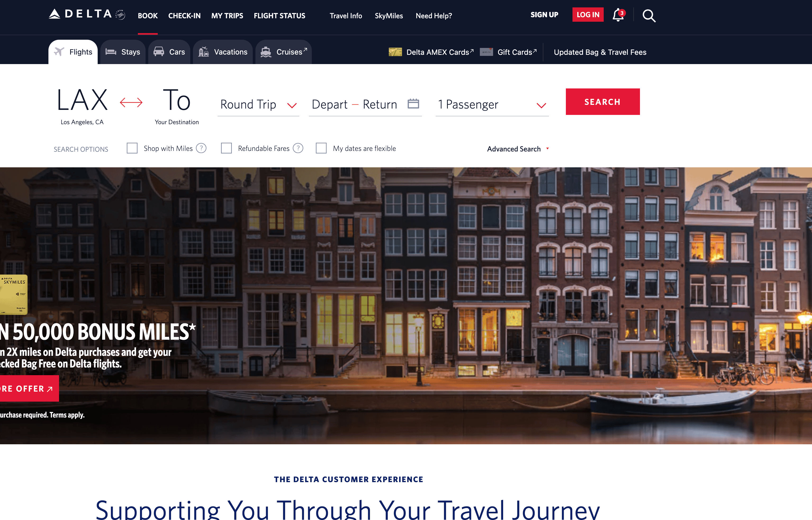812x520 pixels.
Task: Swap origin and destination arrows
Action: 131,102
